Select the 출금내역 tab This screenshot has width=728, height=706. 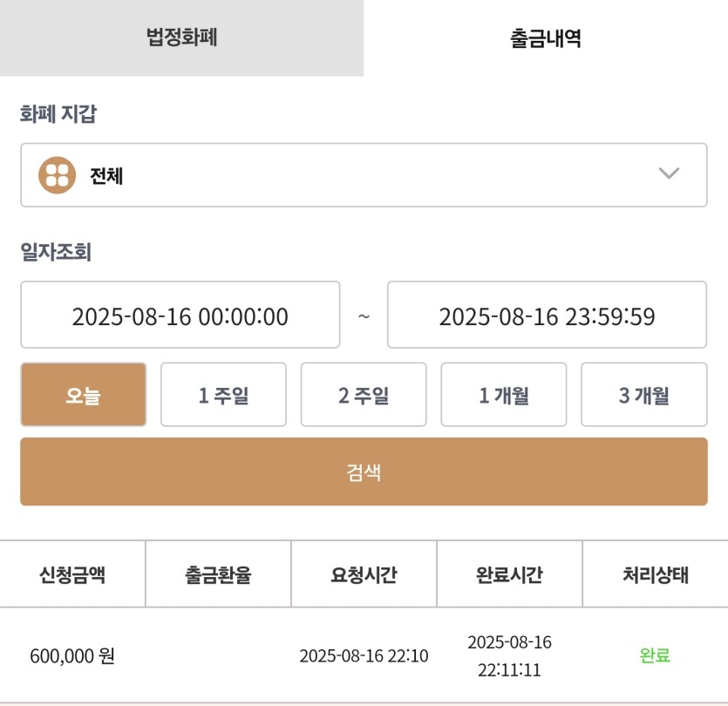click(x=546, y=37)
